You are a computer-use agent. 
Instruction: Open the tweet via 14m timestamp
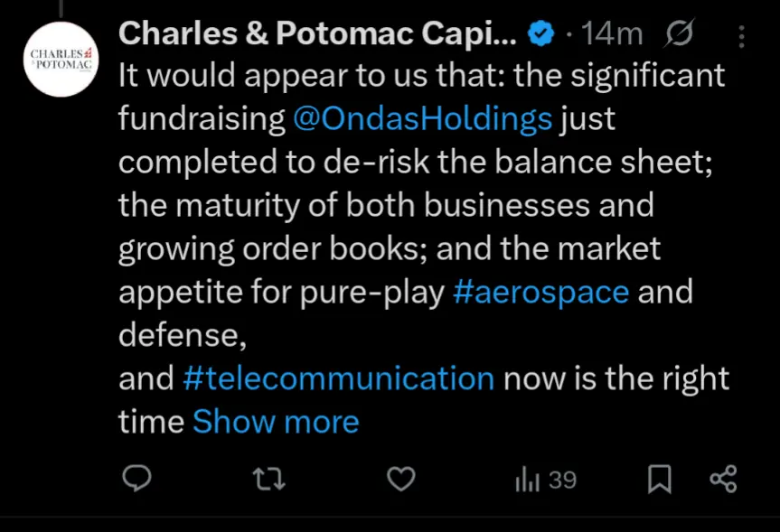coord(613,34)
